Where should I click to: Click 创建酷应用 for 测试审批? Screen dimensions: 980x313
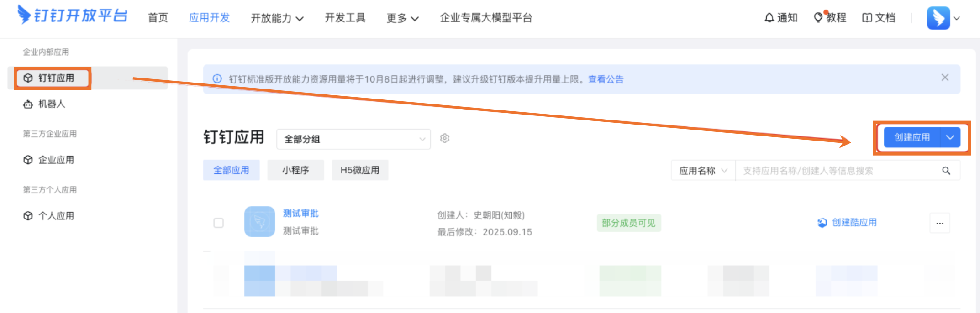(847, 223)
